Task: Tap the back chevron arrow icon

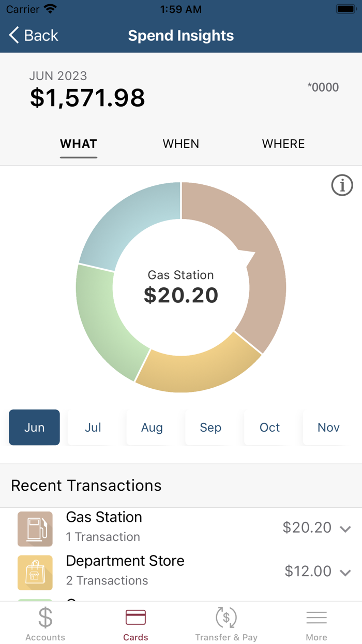Action: point(13,35)
